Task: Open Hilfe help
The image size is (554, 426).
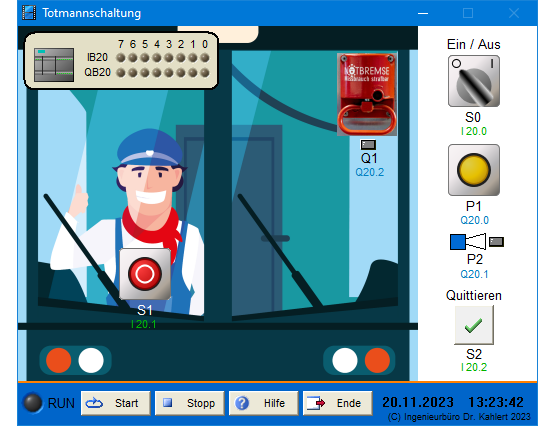Action: (x=264, y=403)
